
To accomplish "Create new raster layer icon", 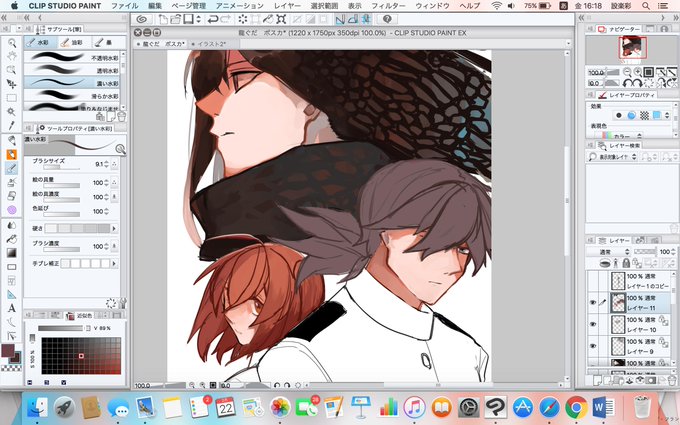I will click(597, 381).
